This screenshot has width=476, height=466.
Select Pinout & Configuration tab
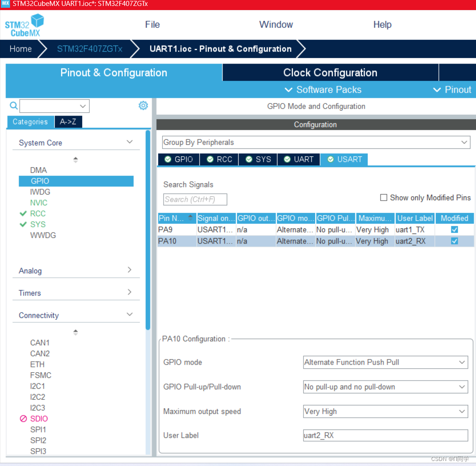114,73
